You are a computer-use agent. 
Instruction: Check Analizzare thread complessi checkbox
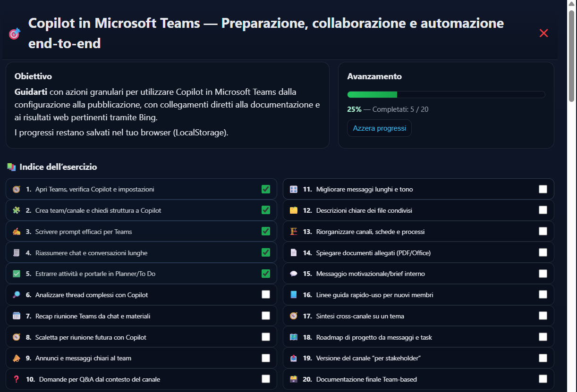(x=266, y=294)
